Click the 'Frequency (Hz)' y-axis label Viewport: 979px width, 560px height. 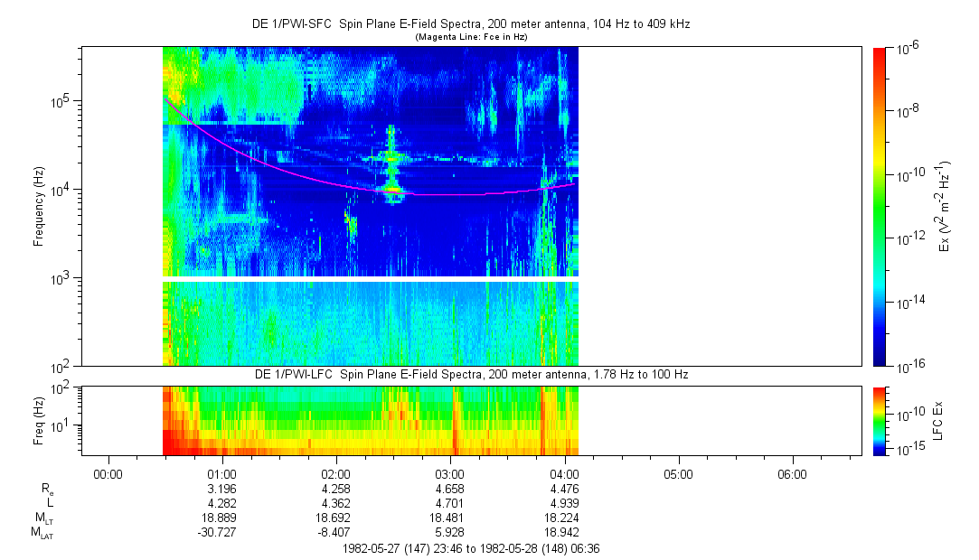[x=39, y=206]
